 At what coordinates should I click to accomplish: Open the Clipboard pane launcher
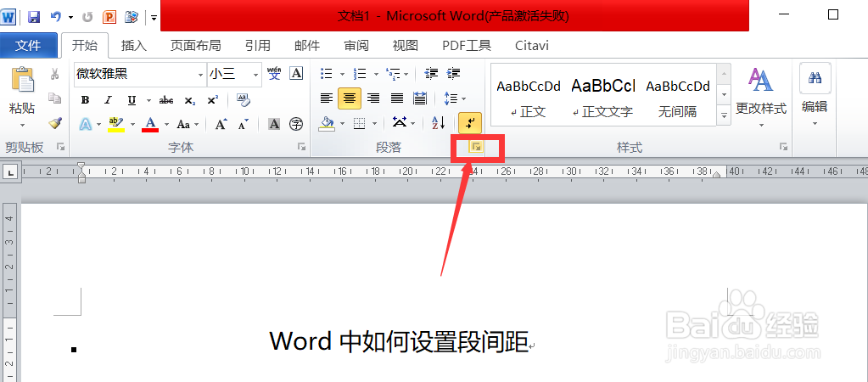(x=61, y=147)
